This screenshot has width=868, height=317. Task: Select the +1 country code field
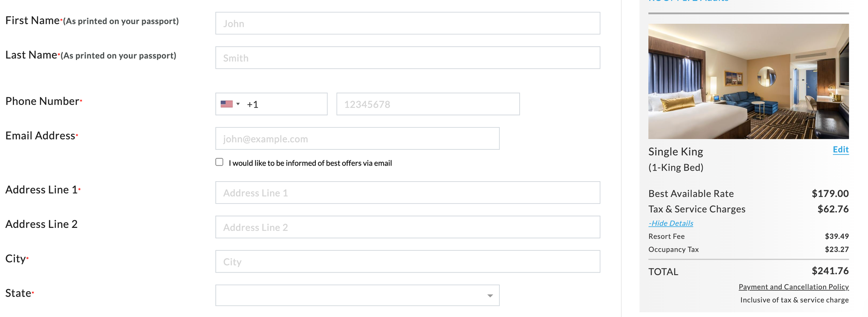[x=284, y=104]
